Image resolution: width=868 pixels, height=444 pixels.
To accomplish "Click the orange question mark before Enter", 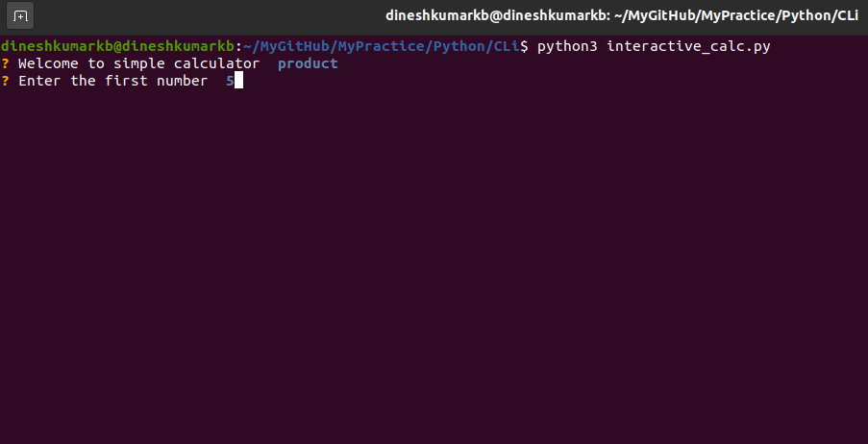I will coord(5,81).
